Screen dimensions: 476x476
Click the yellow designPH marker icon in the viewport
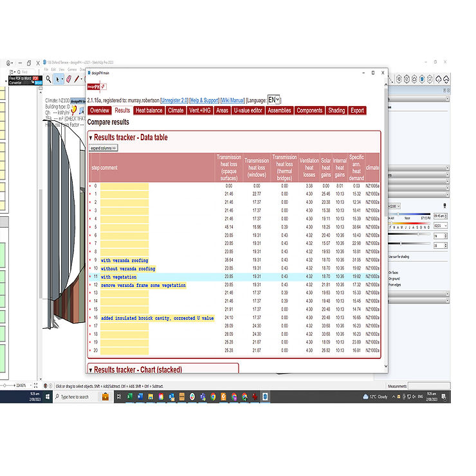(74, 110)
